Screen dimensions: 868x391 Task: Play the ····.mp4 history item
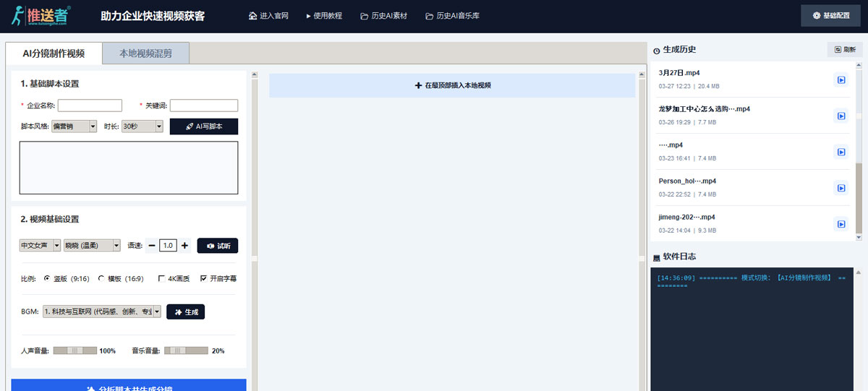pyautogui.click(x=841, y=152)
